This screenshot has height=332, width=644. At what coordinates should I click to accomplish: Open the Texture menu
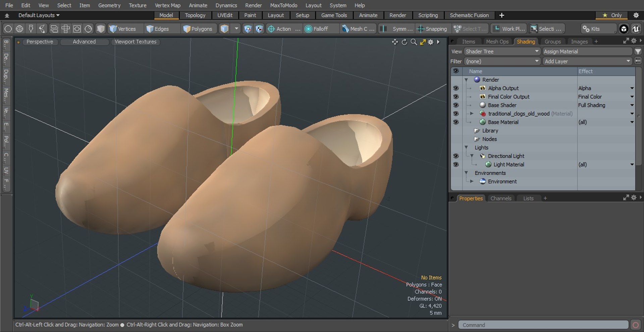point(138,5)
